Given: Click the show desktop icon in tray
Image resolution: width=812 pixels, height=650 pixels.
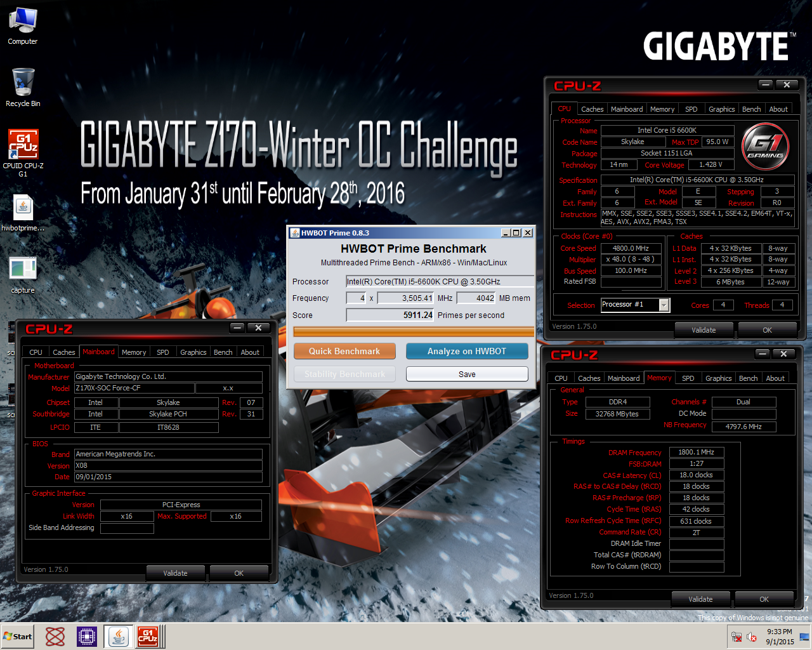Looking at the screenshot, I should coord(804,637).
